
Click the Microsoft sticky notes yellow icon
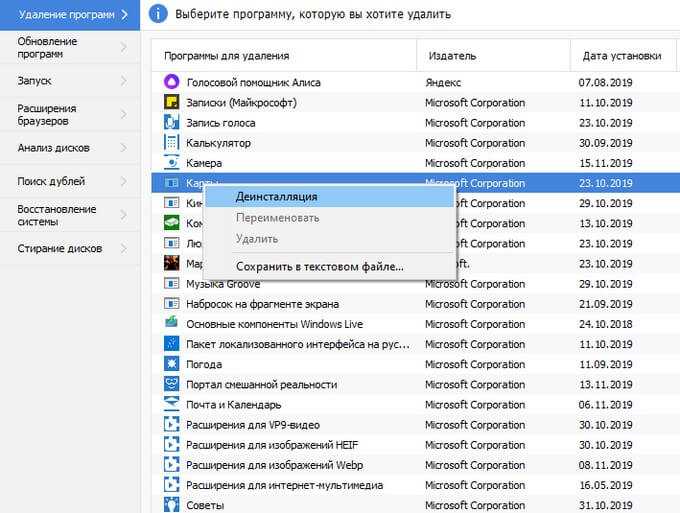pos(171,102)
